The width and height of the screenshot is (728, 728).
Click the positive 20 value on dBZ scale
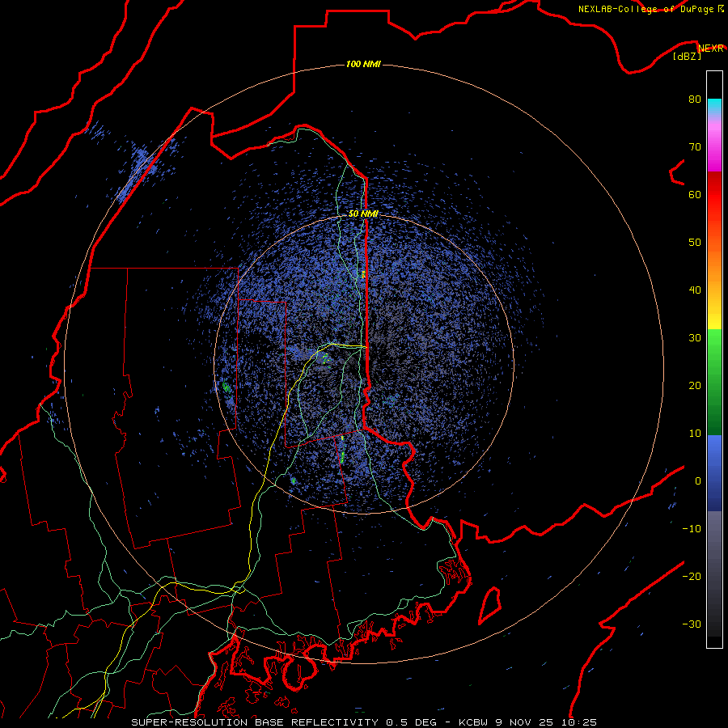(x=695, y=385)
